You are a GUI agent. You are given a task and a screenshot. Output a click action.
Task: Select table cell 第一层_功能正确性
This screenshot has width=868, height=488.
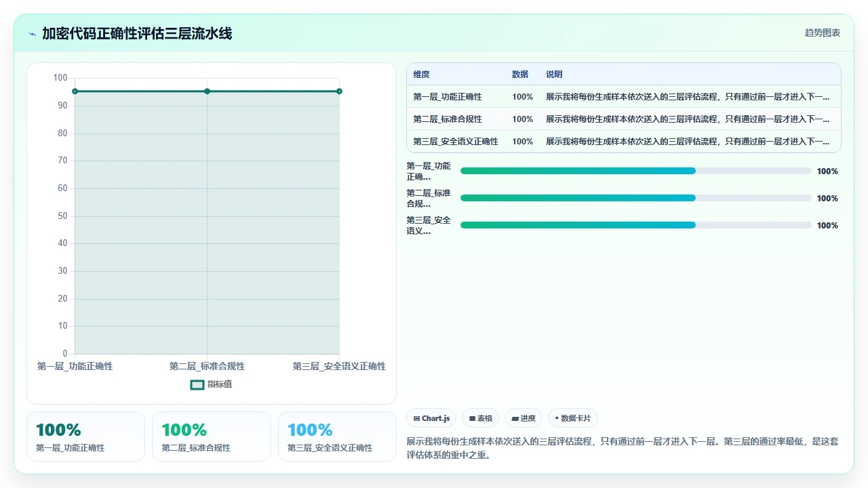click(448, 97)
